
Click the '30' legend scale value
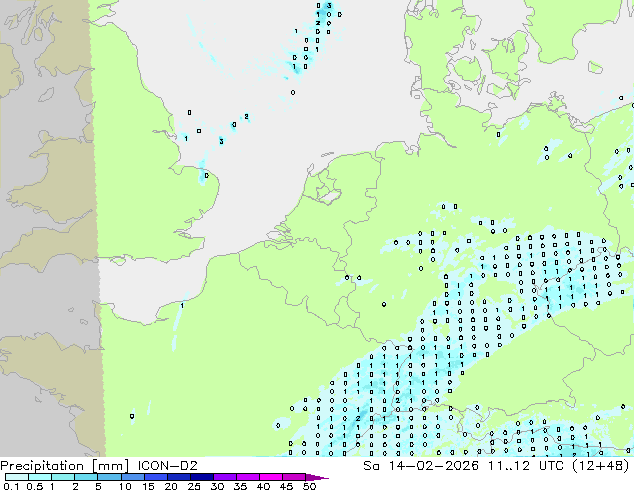point(217,486)
